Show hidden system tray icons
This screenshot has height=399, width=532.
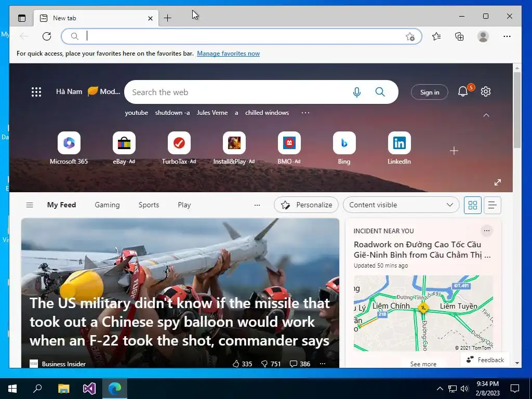click(x=440, y=389)
